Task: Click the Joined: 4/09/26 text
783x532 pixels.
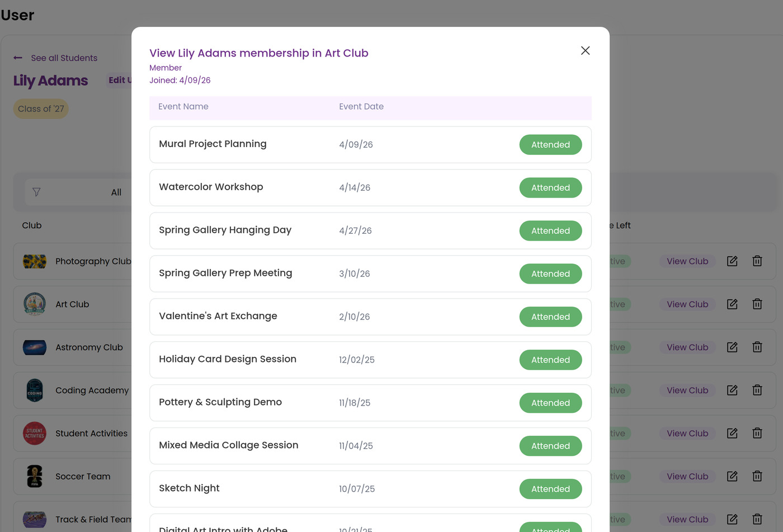Action: [180, 80]
